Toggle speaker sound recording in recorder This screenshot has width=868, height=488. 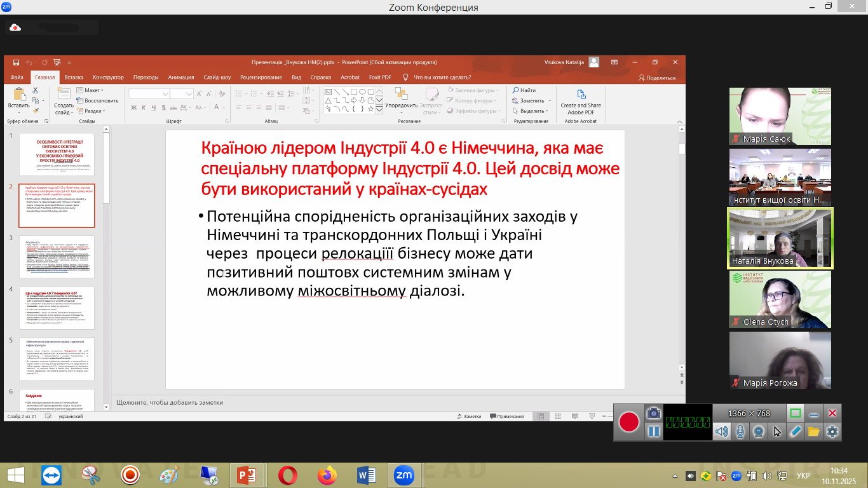click(721, 432)
